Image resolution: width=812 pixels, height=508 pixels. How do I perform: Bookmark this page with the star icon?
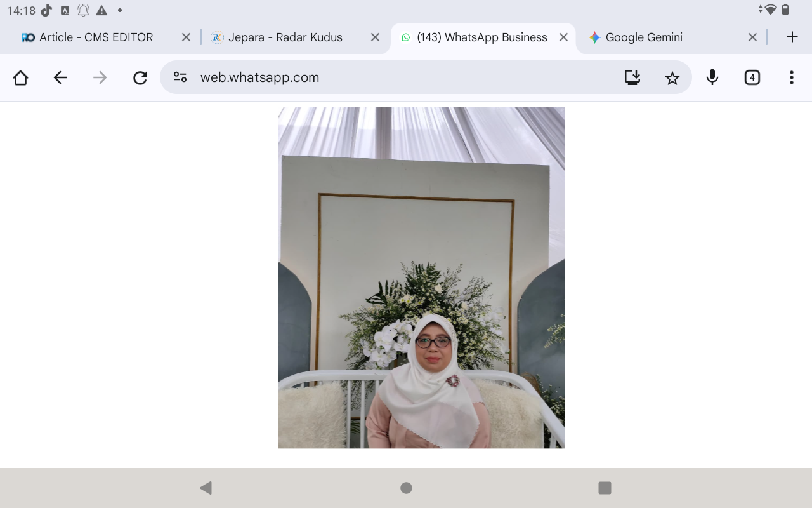click(x=672, y=77)
